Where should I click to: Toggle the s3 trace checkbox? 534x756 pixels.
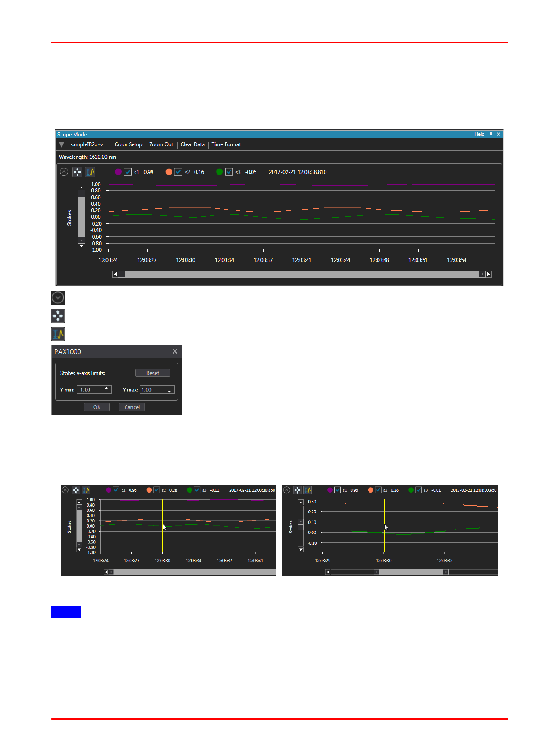pyautogui.click(x=229, y=172)
